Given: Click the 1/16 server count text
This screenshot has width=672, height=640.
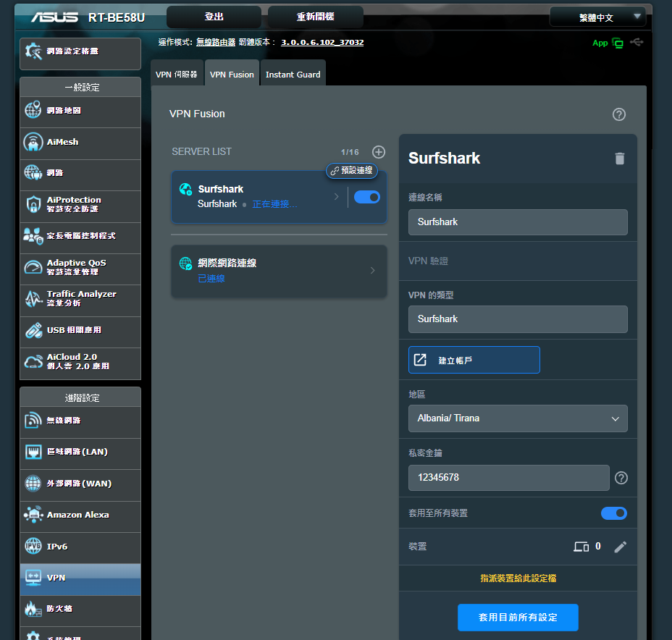Looking at the screenshot, I should click(350, 152).
